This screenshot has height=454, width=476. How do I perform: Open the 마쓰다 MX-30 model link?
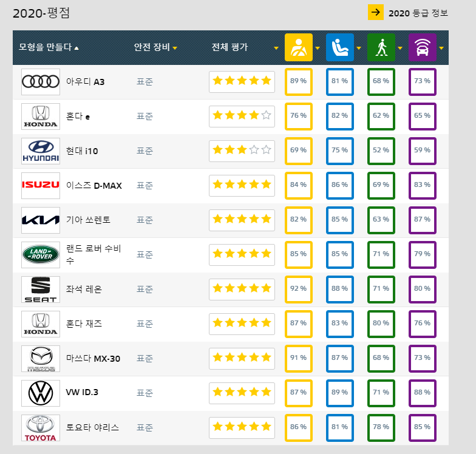[93, 359]
